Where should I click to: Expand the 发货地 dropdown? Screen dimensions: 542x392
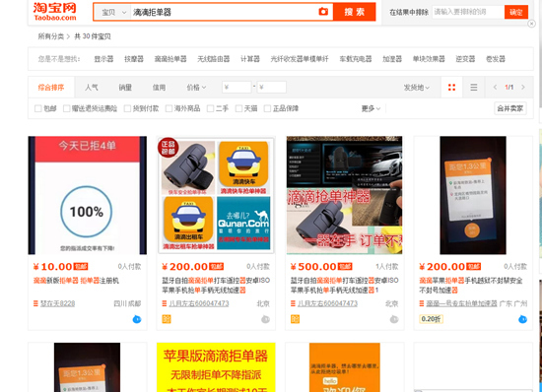[417, 88]
